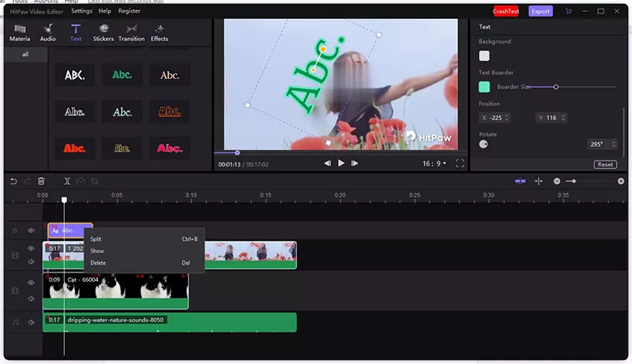Click the split clip tool icon

pos(67,182)
